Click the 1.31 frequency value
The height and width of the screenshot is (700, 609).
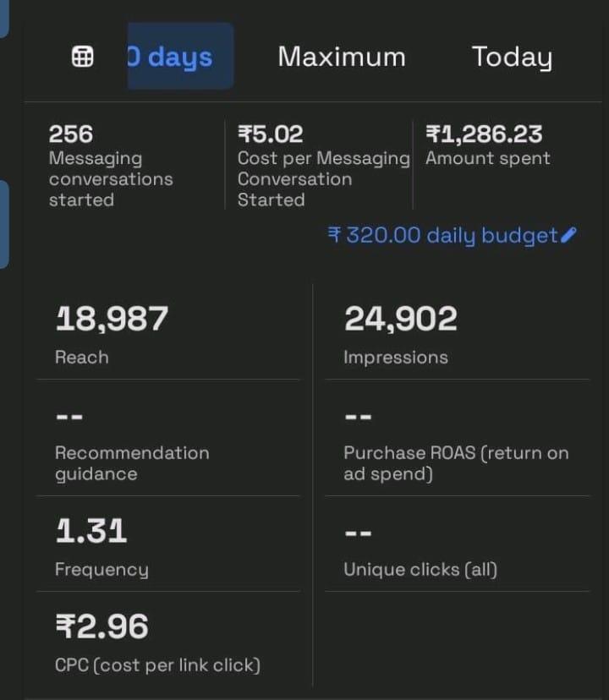click(x=91, y=531)
